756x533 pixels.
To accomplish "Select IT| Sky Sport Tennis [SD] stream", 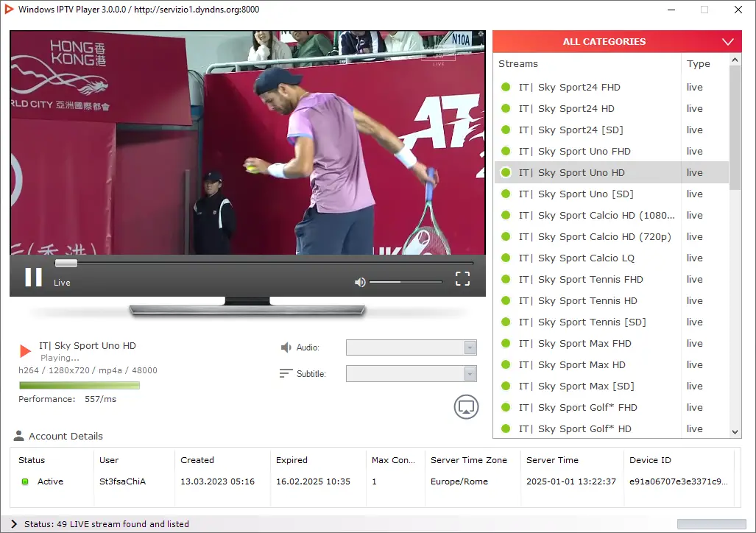I will (x=612, y=322).
